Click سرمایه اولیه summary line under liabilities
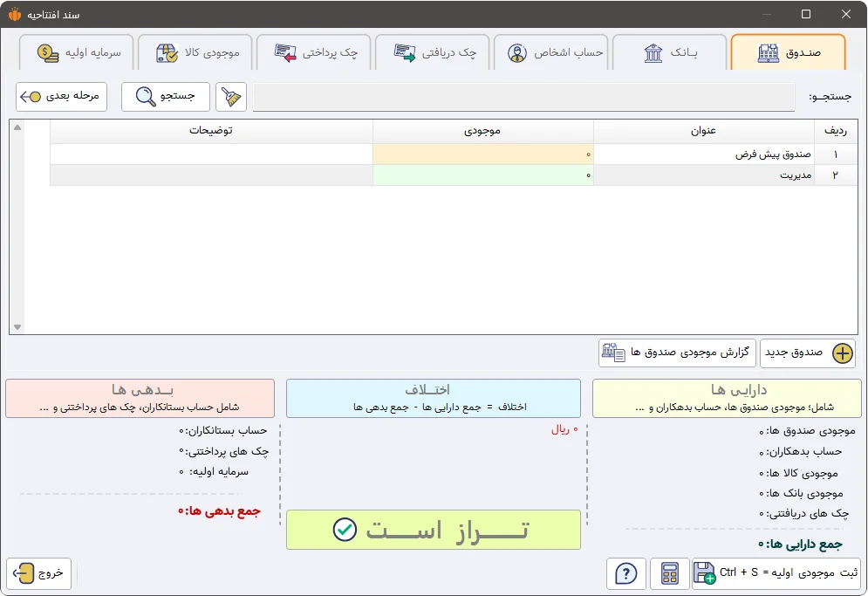Screen dimensions: 868x596 214,472
